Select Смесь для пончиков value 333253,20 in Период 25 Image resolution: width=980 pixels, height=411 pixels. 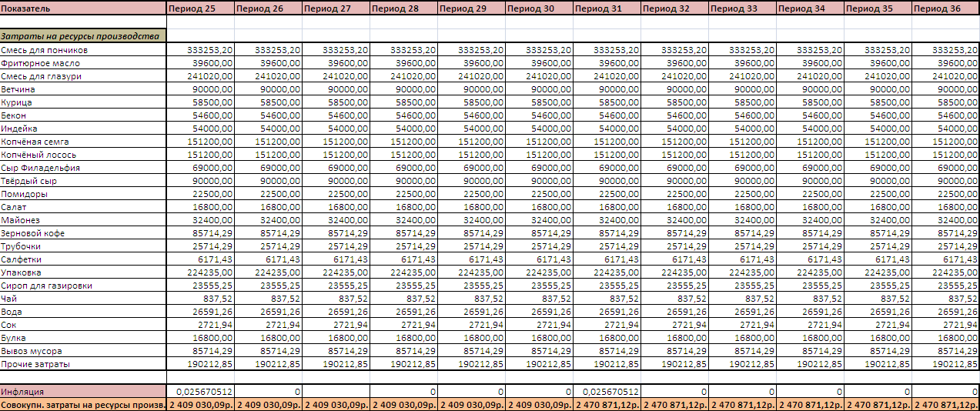pos(200,50)
